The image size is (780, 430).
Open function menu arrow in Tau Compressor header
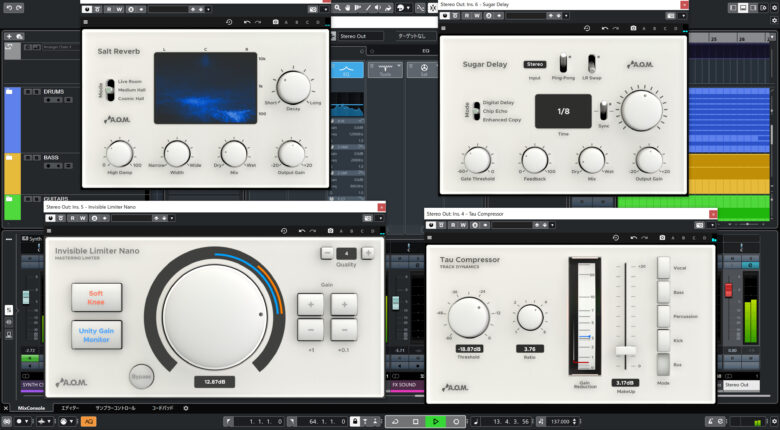click(x=712, y=225)
